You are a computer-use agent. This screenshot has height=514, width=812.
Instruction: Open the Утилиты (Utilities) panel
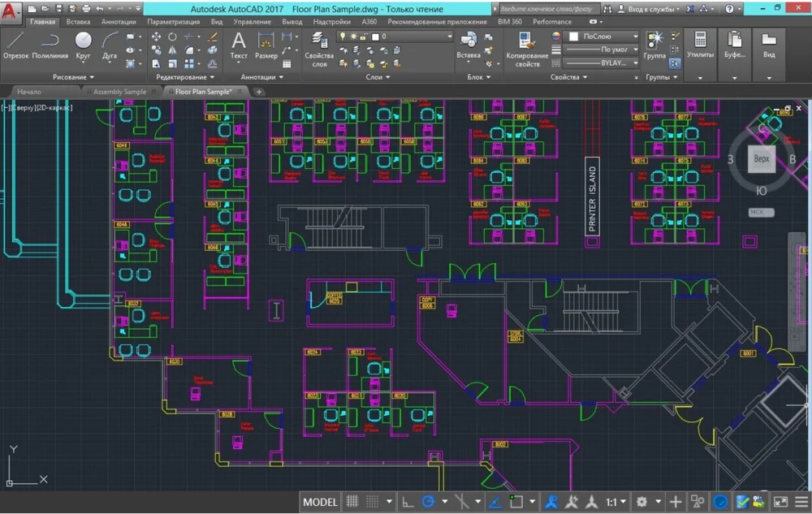[x=700, y=45]
